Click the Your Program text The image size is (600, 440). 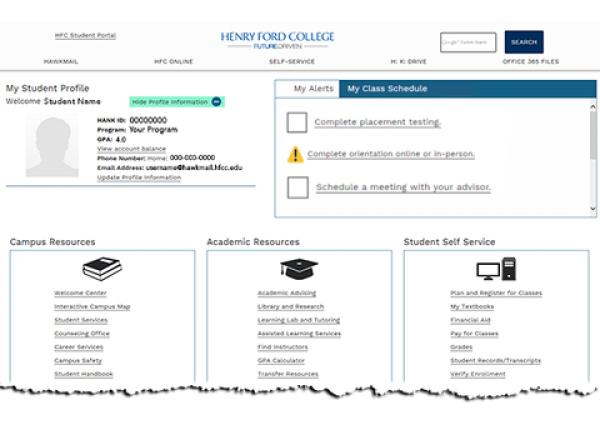(153, 130)
